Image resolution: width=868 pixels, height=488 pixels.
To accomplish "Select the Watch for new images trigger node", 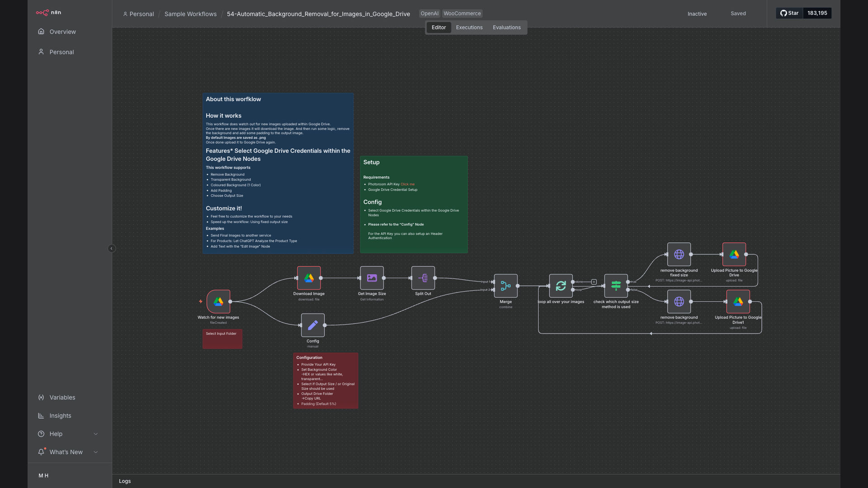I will click(218, 301).
